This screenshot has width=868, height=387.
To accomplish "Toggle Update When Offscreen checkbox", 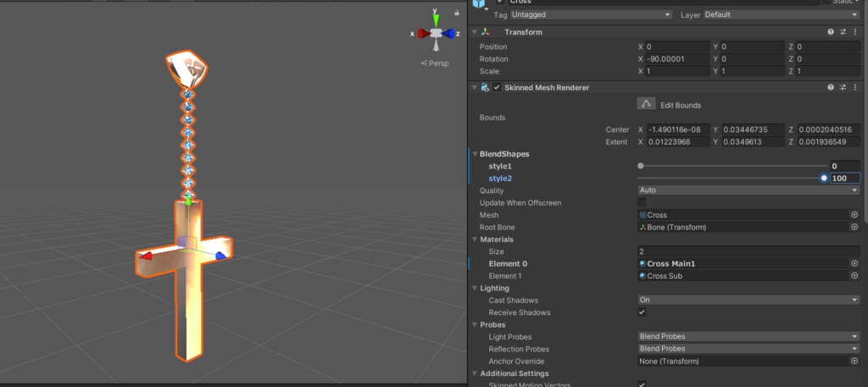I will [x=643, y=202].
